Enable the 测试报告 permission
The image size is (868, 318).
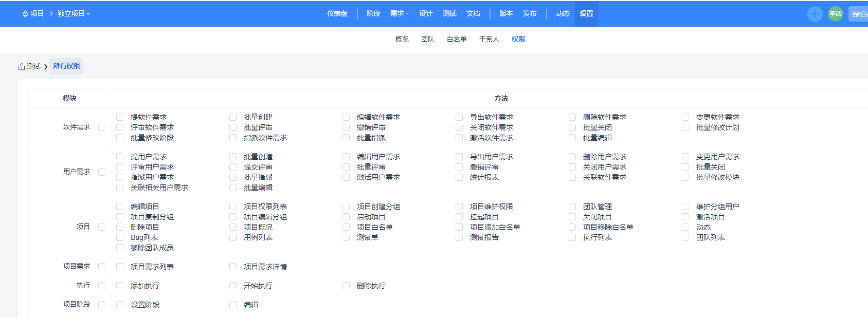(459, 237)
